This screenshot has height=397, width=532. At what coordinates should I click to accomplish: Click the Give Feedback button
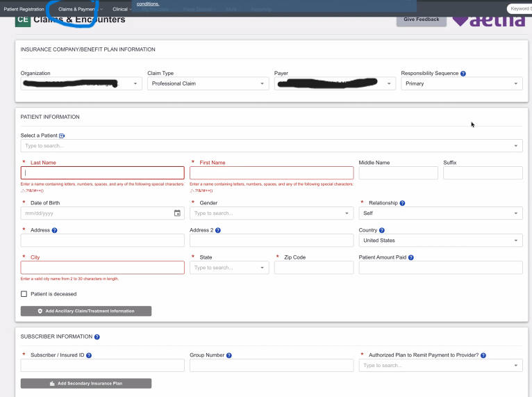(x=421, y=19)
